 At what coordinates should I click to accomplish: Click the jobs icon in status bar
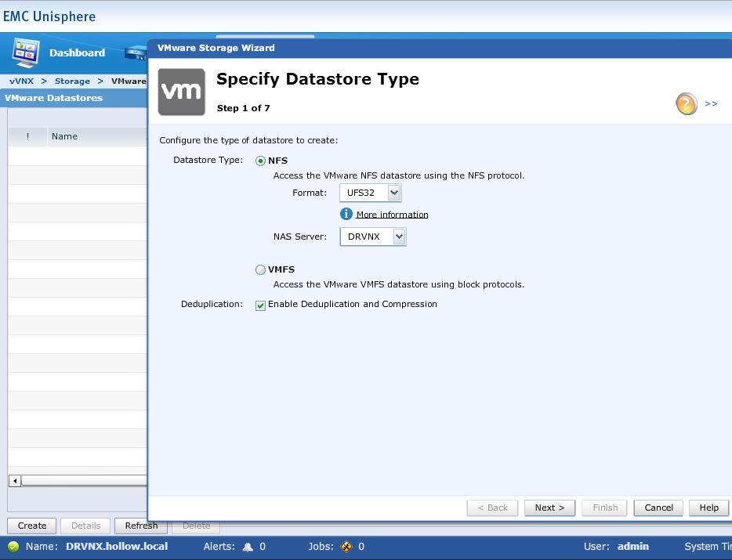(346, 547)
